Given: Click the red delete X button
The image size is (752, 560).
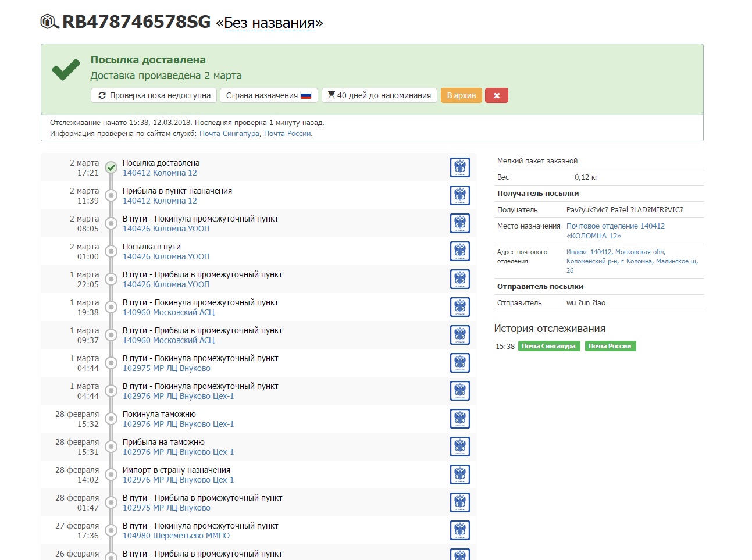Looking at the screenshot, I should point(497,95).
